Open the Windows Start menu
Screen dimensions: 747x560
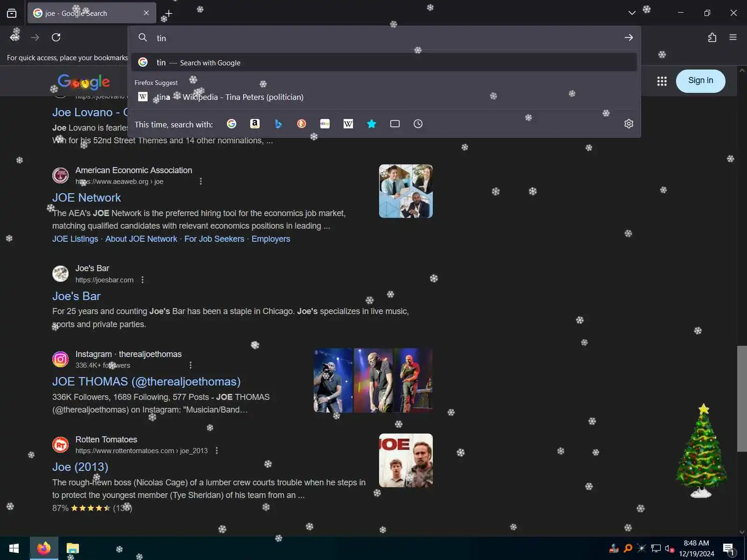[x=14, y=548]
